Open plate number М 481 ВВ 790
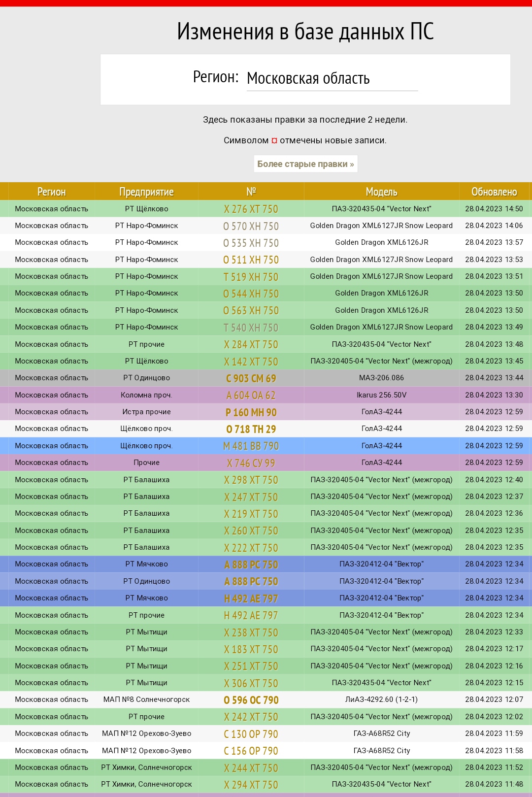The width and height of the screenshot is (532, 797). 251,446
